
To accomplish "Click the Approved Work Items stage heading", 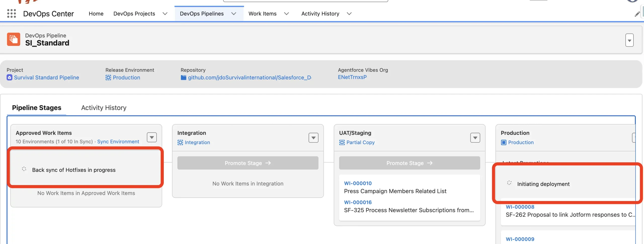I will (44, 133).
